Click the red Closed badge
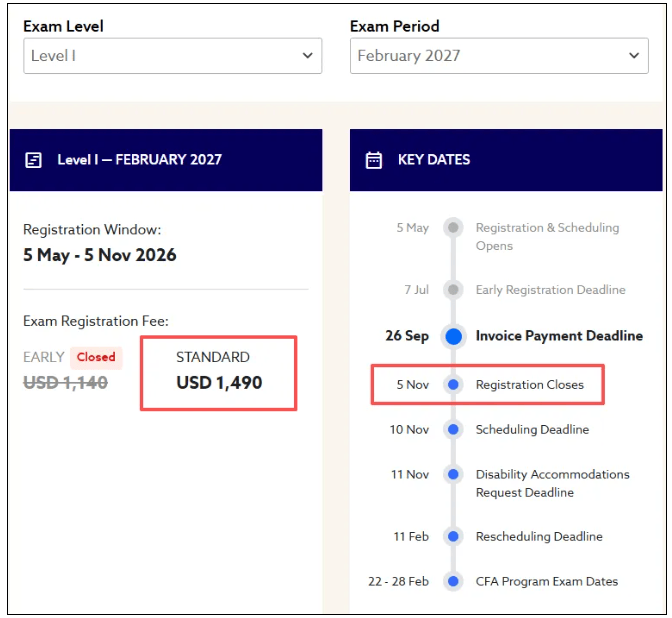This screenshot has height=618, width=672. coord(96,357)
